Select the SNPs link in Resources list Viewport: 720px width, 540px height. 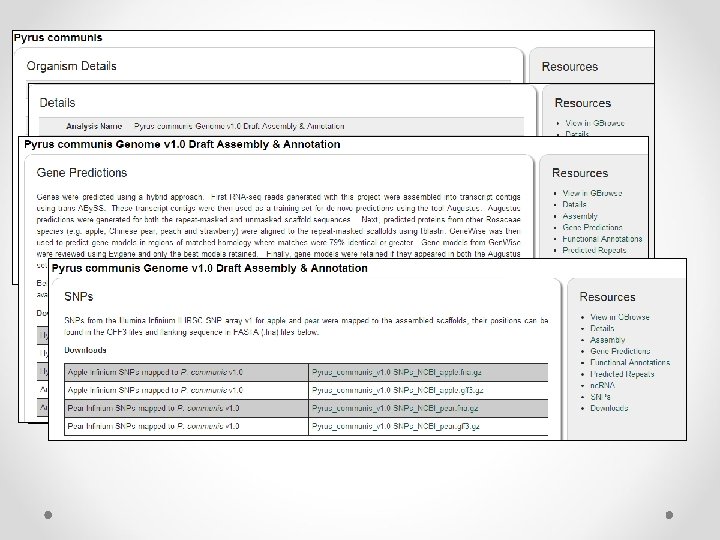[600, 397]
